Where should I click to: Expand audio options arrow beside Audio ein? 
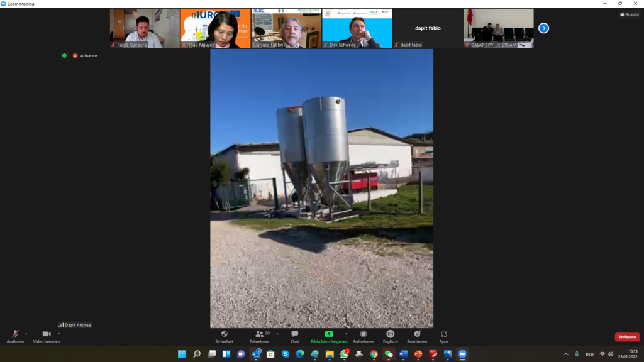tap(26, 334)
